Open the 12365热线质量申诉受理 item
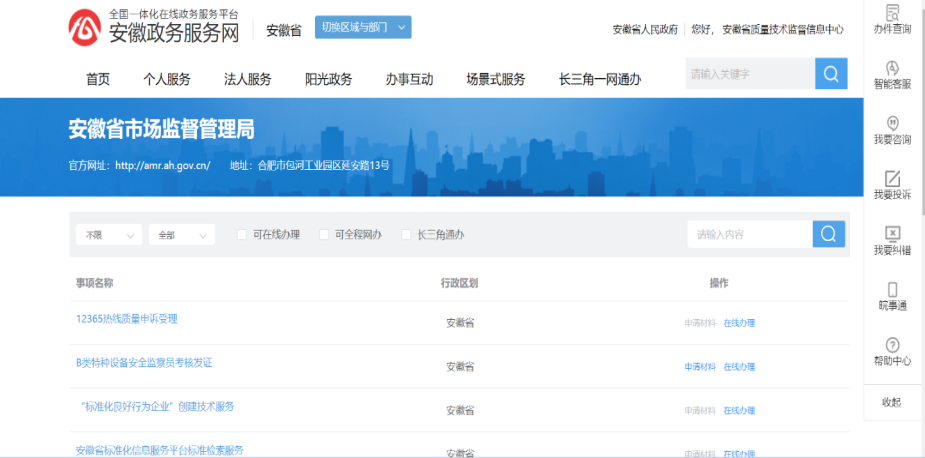Viewport: 925px width, 458px height. pos(127,319)
